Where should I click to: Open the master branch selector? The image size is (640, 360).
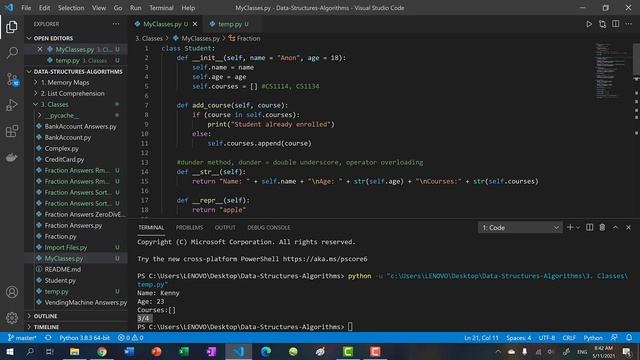click(x=22, y=338)
